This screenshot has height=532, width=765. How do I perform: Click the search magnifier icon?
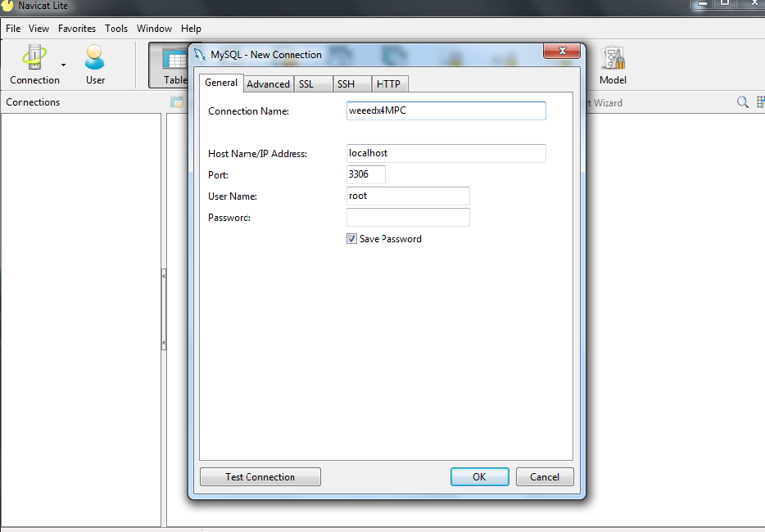pos(743,102)
